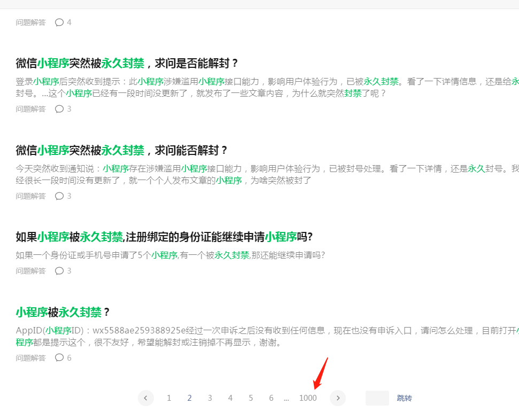Click summary text starting 今天突然收到通知说
Screen dimensions: 519x420
[x=267, y=174]
